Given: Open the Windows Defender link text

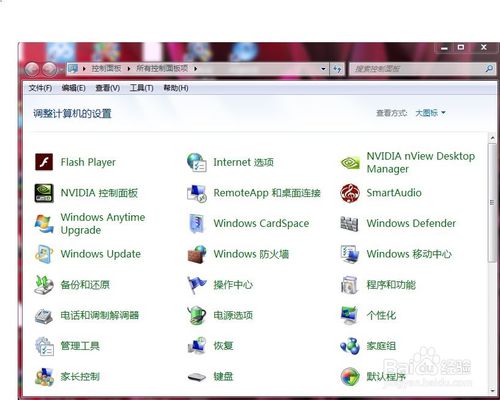Looking at the screenshot, I should (411, 223).
